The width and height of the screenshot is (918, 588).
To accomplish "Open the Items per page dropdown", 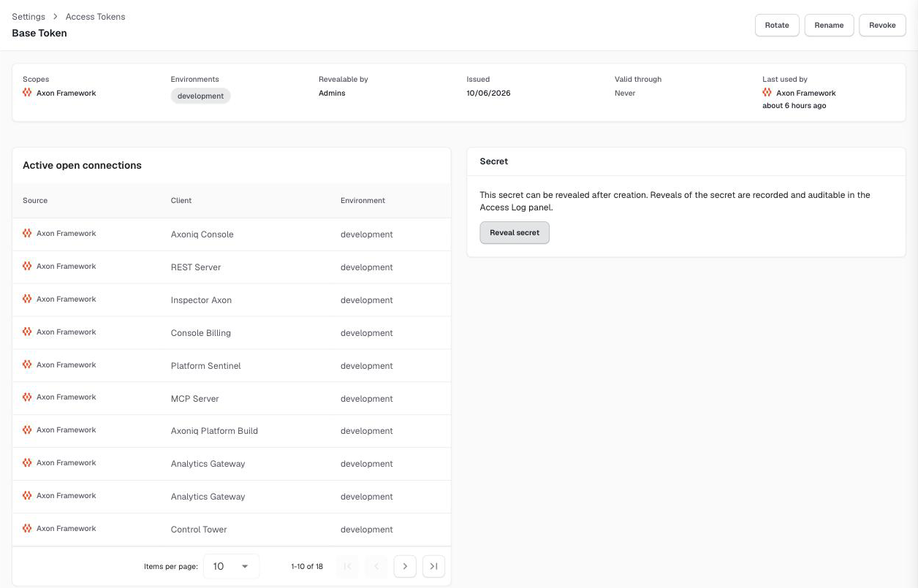I will pyautogui.click(x=231, y=566).
